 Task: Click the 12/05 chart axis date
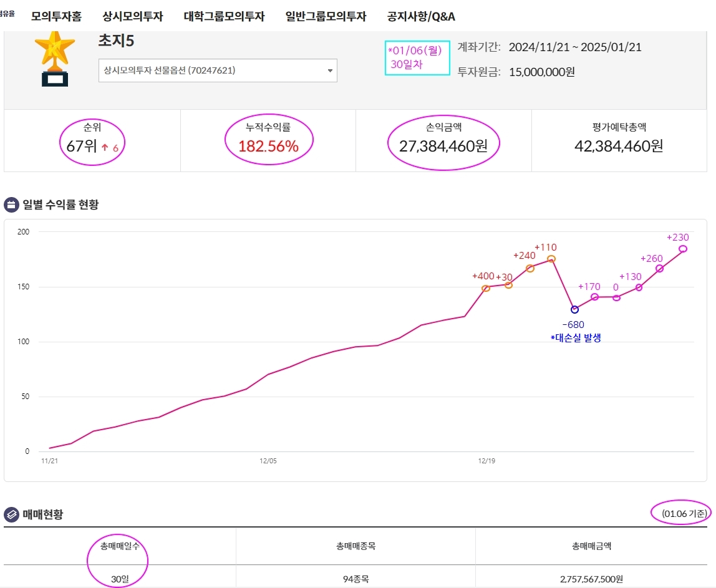click(x=268, y=461)
